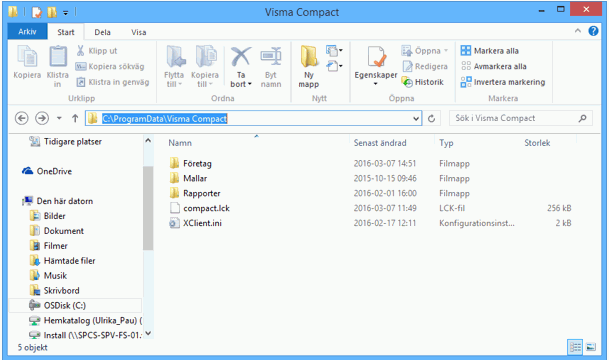The width and height of the screenshot is (609, 360).
Task: Open Musik in navigation pane
Action: pos(55,276)
